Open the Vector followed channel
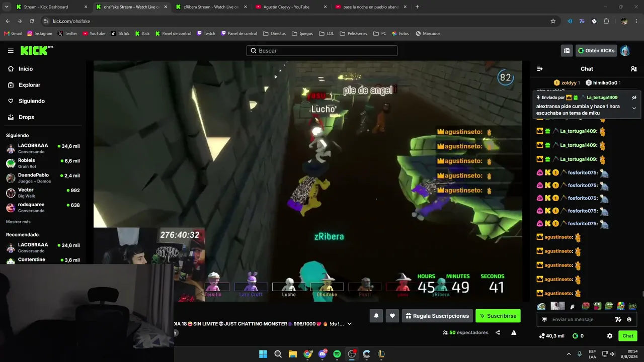The height and width of the screenshot is (362, 644). coord(43,193)
